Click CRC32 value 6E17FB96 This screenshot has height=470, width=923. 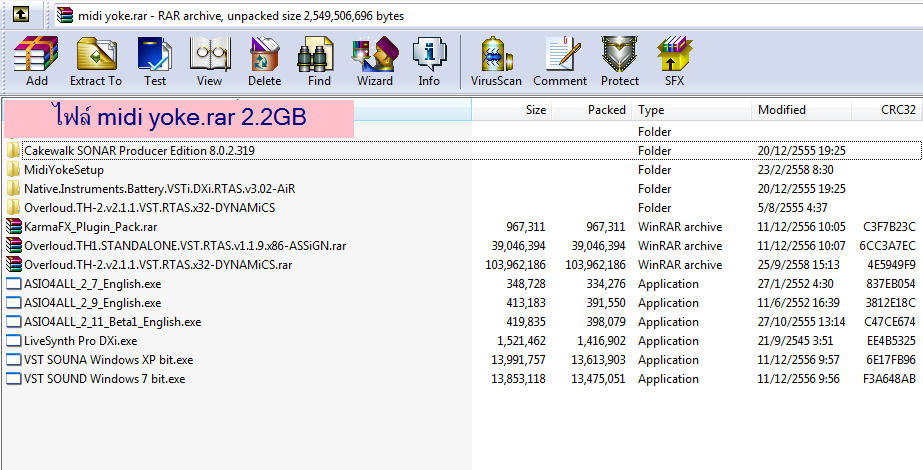889,359
